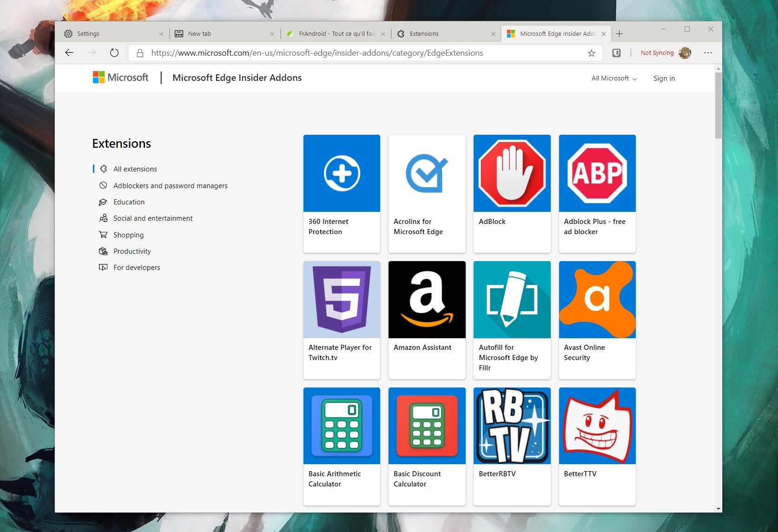Image resolution: width=778 pixels, height=532 pixels.
Task: Open the Settings and more ellipsis menu
Action: tap(708, 53)
